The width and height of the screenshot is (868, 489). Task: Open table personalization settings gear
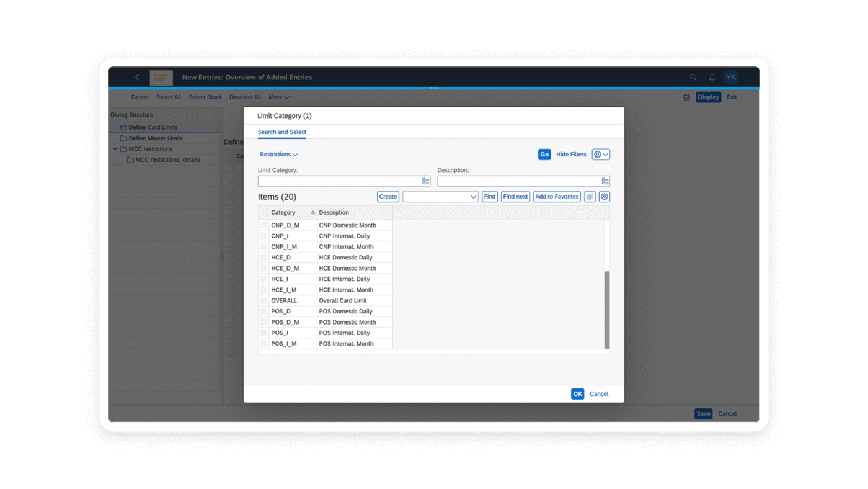[x=604, y=196]
